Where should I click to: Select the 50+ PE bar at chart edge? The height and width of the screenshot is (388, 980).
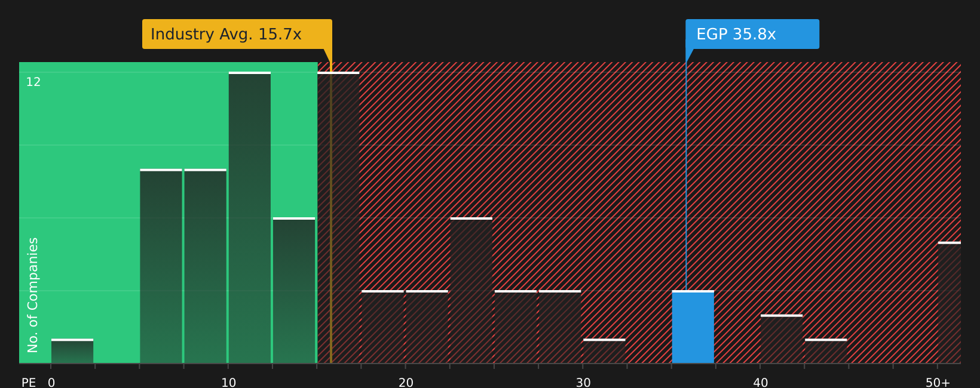click(x=950, y=303)
